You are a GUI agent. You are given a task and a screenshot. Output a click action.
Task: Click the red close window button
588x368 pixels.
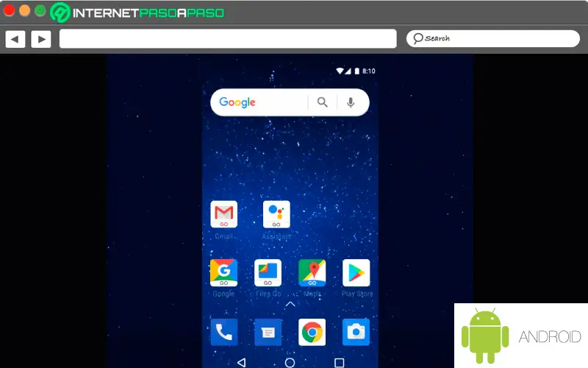9,10
